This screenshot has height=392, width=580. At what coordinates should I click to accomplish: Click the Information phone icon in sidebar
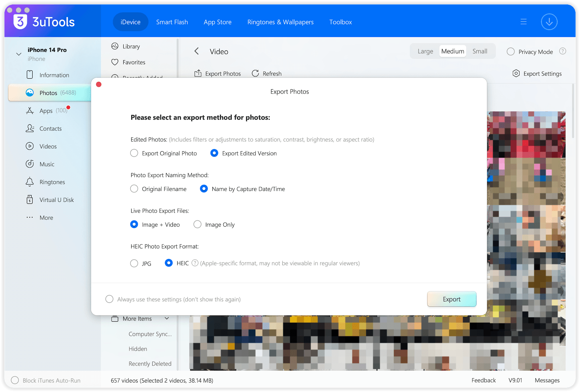(x=30, y=75)
